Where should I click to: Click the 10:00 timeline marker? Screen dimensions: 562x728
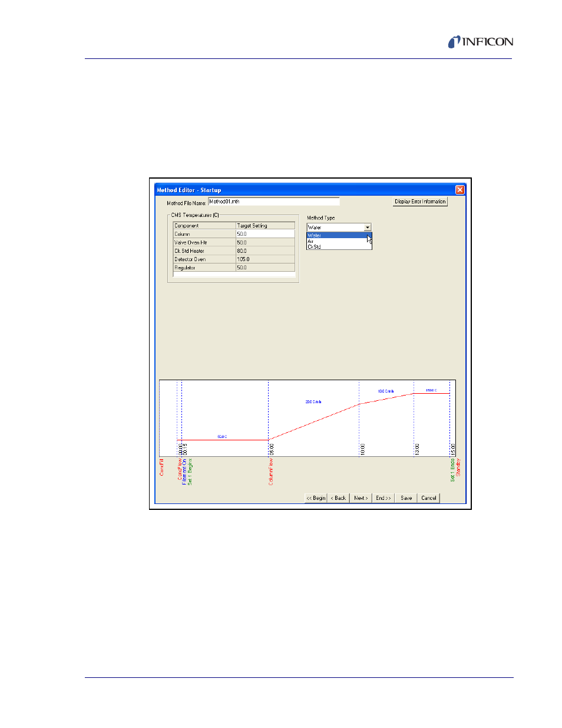click(x=362, y=449)
